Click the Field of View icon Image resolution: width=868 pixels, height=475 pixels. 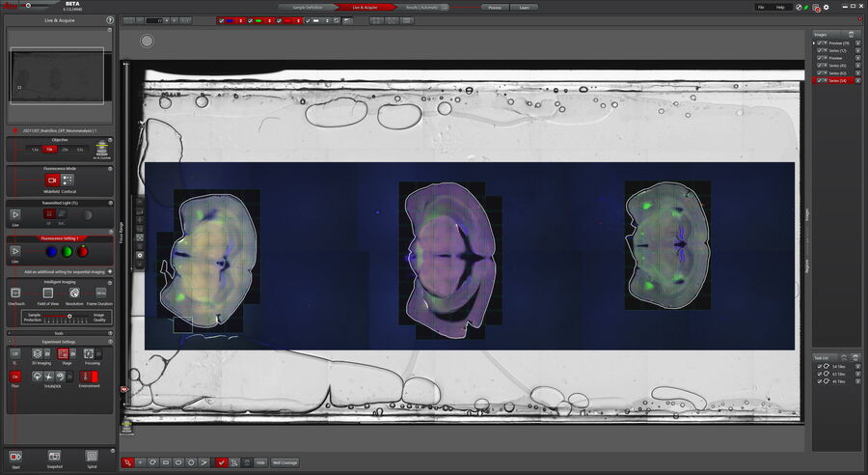[47, 293]
